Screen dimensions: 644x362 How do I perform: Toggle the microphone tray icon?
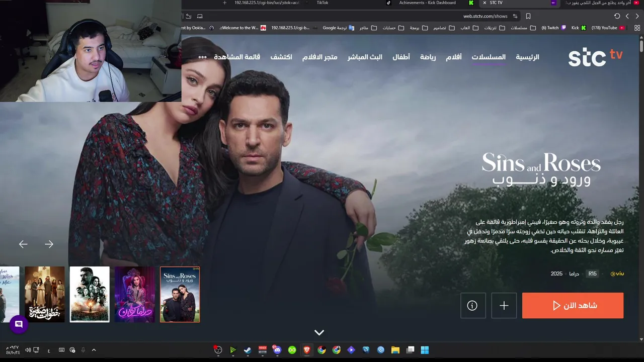(x=83, y=350)
